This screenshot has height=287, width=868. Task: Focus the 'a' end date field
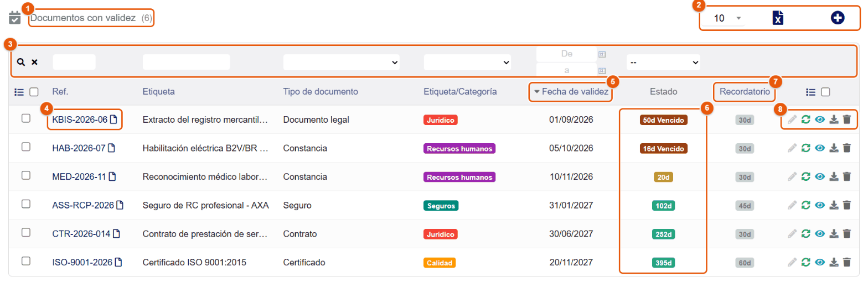pyautogui.click(x=566, y=70)
